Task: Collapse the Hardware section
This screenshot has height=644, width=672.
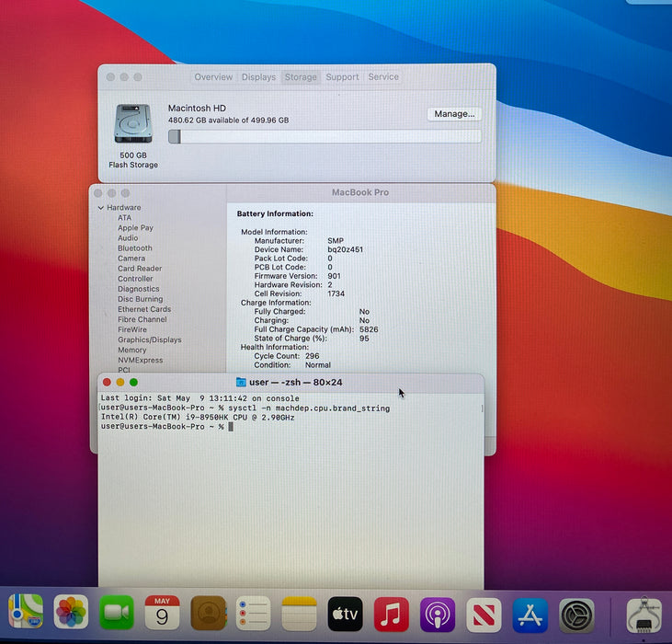Action: 101,208
